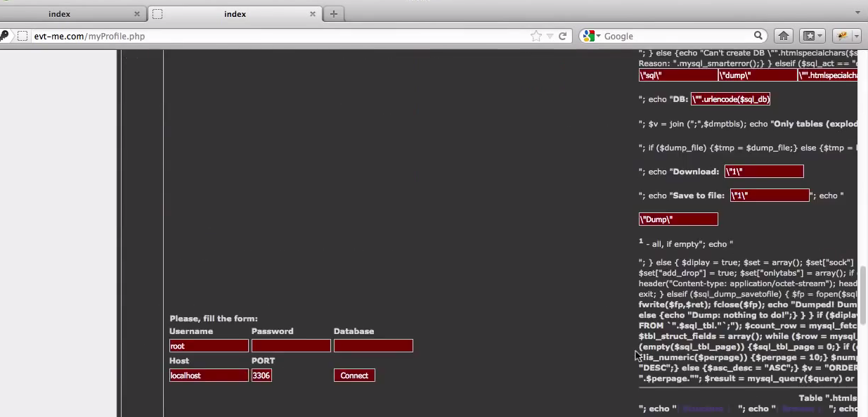
Task: Click the 'Download:' label
Action: 697,172
